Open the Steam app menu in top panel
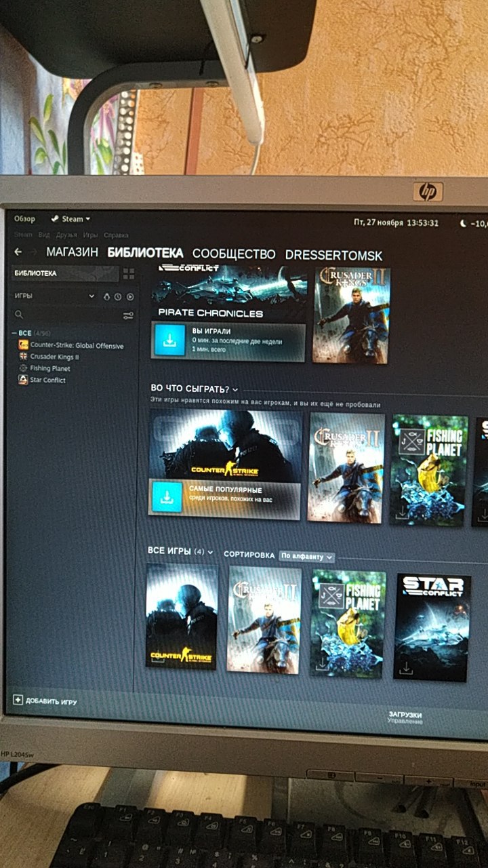Screen dimensions: 488x868 tap(70, 219)
